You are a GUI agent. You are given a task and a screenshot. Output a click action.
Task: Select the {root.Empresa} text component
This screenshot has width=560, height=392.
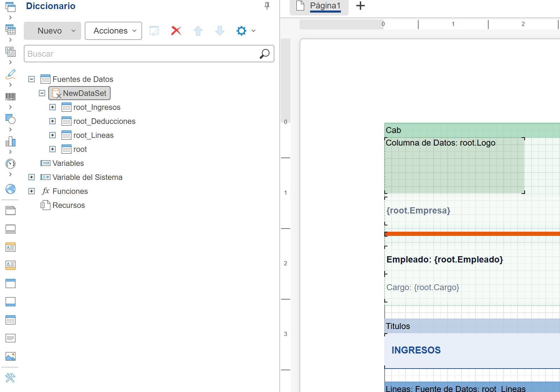pyautogui.click(x=418, y=210)
